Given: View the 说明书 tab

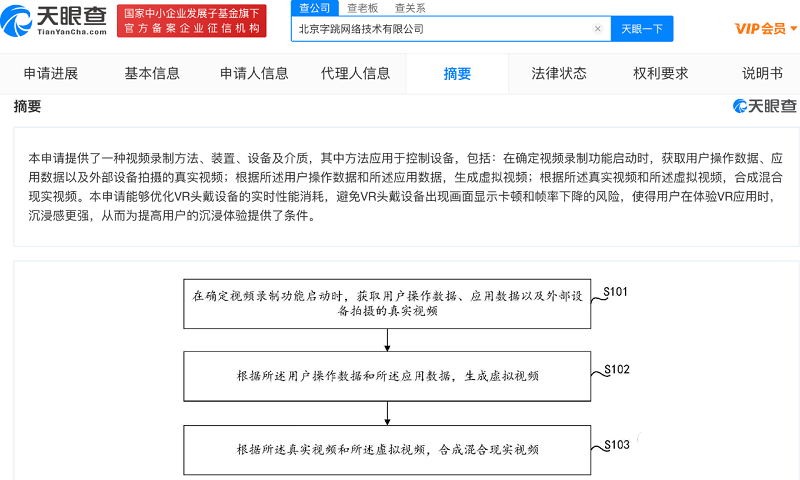Looking at the screenshot, I should tap(762, 73).
